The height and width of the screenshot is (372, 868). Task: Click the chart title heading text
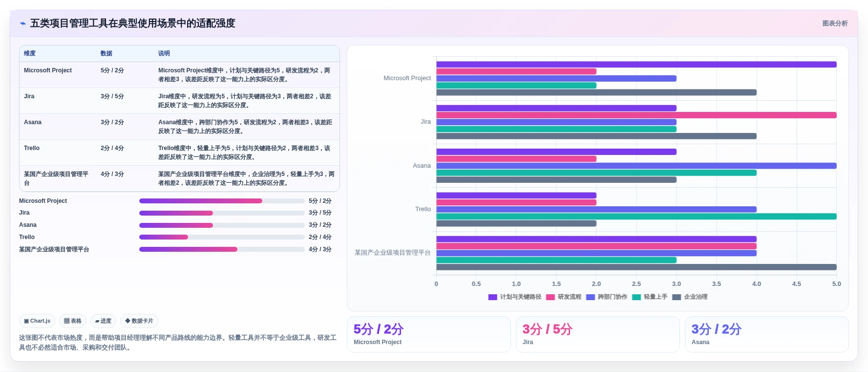[133, 23]
